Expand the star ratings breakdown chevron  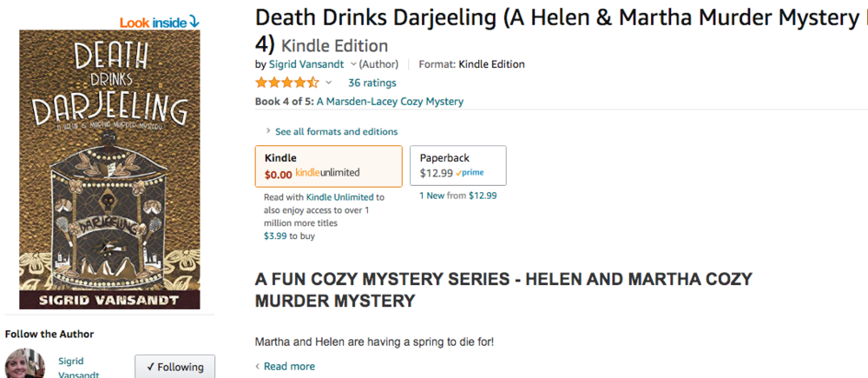(x=328, y=83)
